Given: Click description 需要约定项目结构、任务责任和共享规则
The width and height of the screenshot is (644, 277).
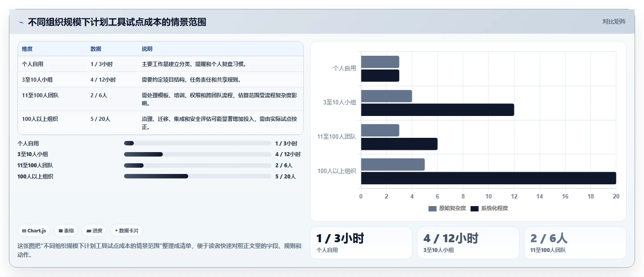Looking at the screenshot, I should click(x=191, y=79).
